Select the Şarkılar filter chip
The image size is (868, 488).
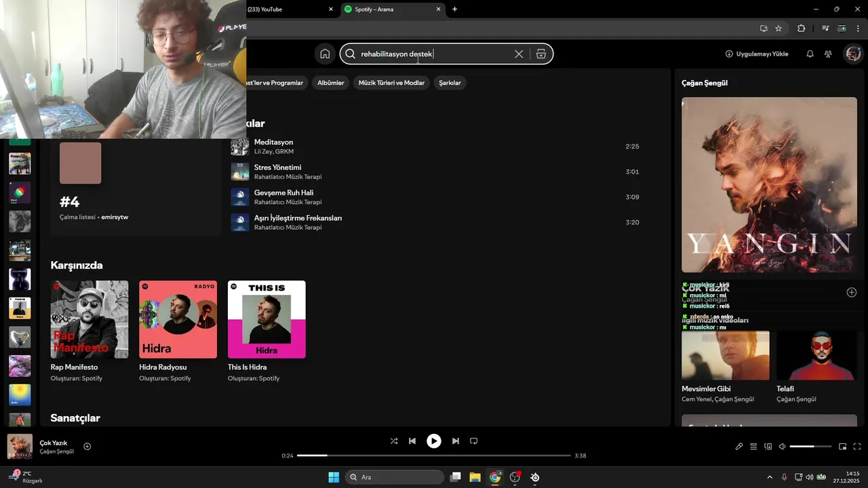coord(450,83)
